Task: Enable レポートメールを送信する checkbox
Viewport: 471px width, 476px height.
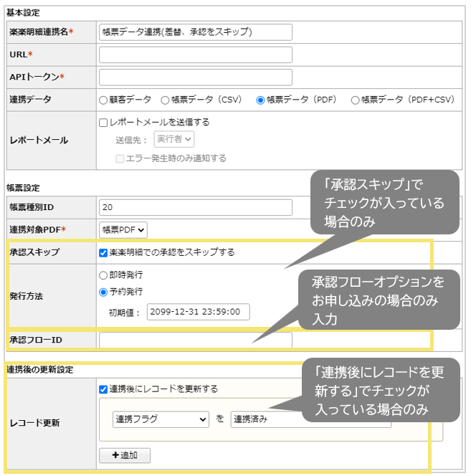Action: (103, 123)
